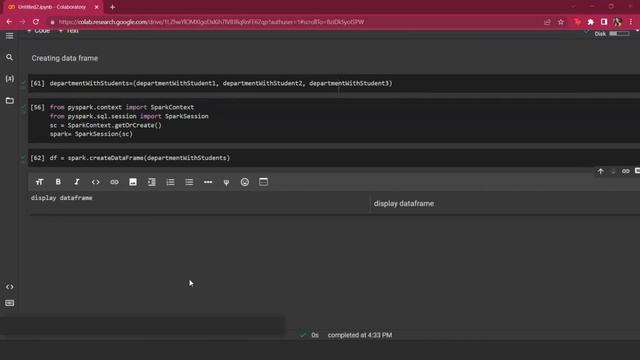Insert horizontal rule in text cell

pyautogui.click(x=208, y=182)
